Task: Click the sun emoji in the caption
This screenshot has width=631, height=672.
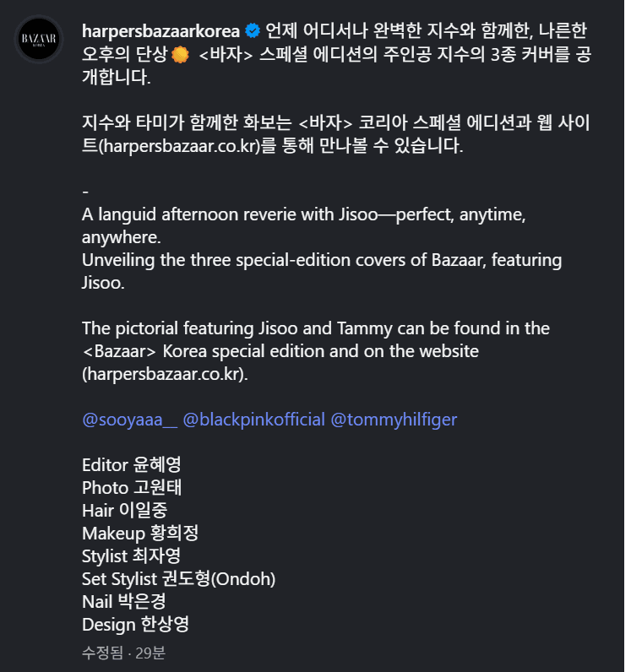Action: 179,56
